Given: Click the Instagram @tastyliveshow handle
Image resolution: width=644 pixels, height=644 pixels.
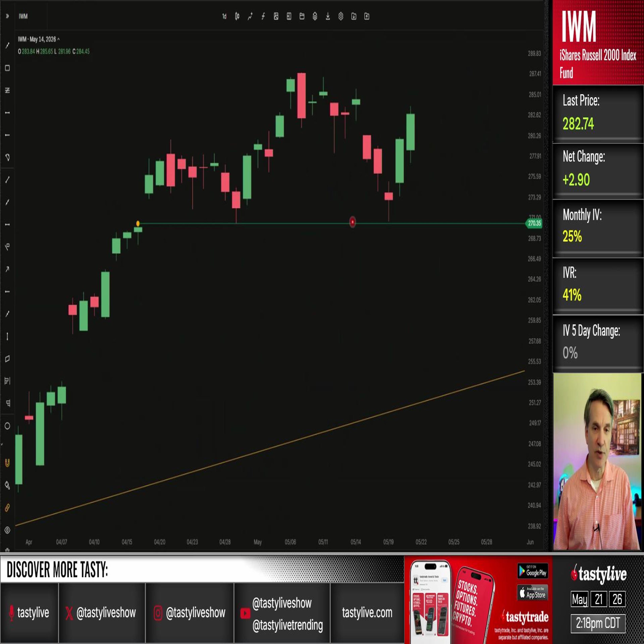Looking at the screenshot, I should [x=189, y=613].
